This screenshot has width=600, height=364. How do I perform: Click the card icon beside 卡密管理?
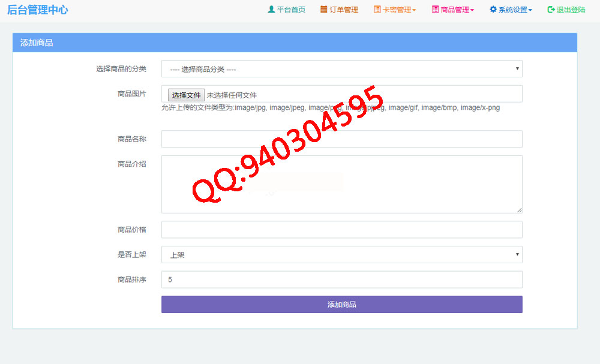377,10
